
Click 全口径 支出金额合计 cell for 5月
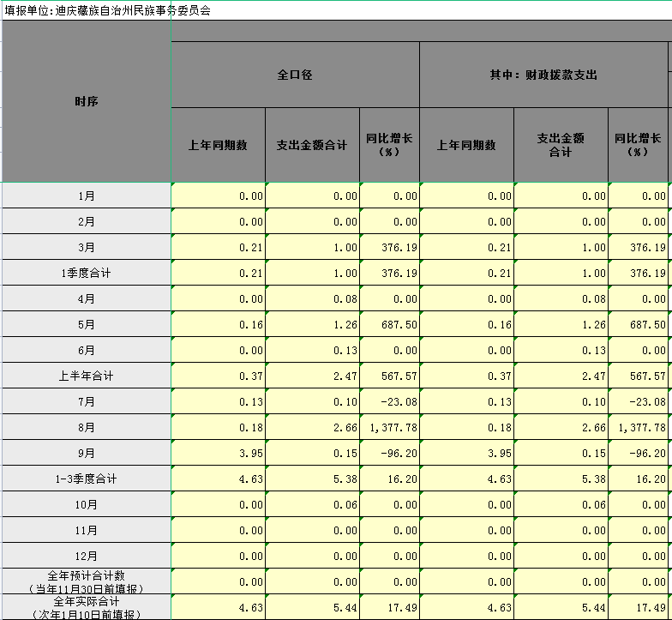coord(312,324)
